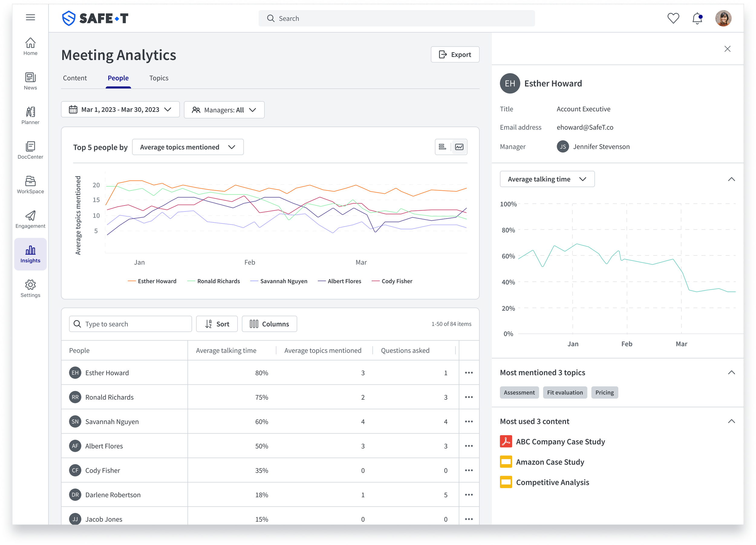Open the hamburger menu icon
Image resolution: width=756 pixels, height=545 pixels.
pos(30,17)
